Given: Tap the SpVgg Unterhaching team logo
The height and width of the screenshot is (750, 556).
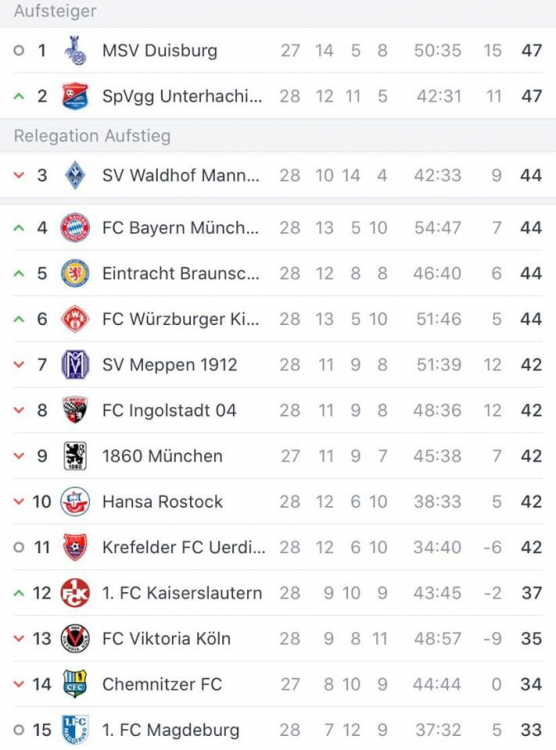Looking at the screenshot, I should 75,96.
